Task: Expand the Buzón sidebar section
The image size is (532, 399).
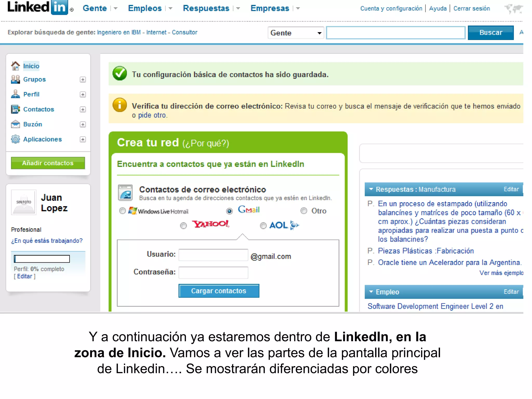Action: tap(83, 124)
